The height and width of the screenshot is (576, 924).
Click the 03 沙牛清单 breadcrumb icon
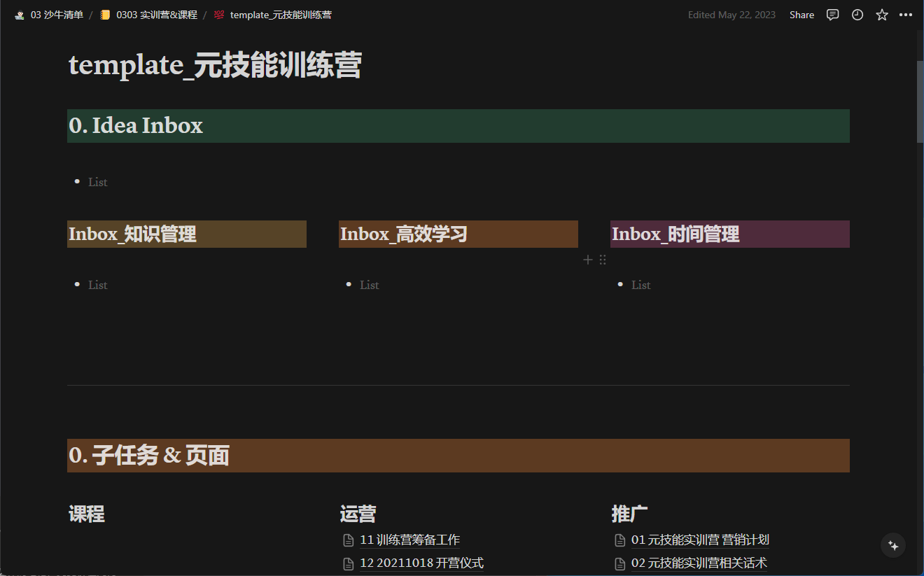(20, 15)
